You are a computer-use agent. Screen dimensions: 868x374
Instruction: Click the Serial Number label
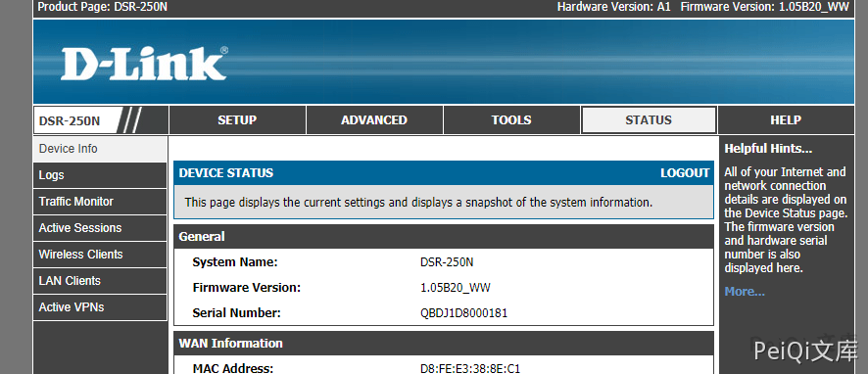(236, 313)
